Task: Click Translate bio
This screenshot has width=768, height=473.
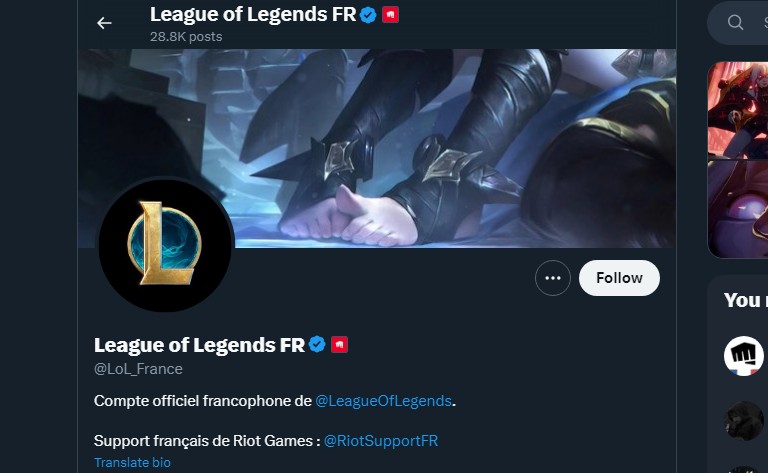Action: [132, 463]
